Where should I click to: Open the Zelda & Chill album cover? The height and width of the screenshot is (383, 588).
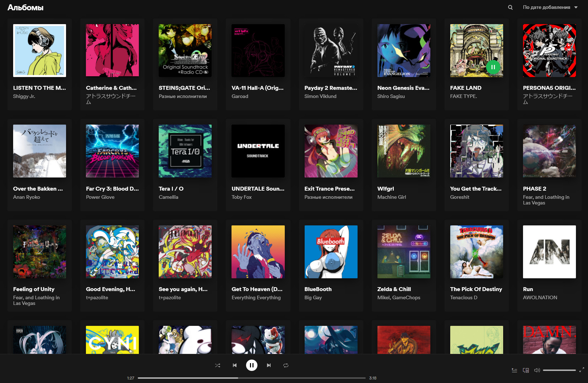click(404, 252)
